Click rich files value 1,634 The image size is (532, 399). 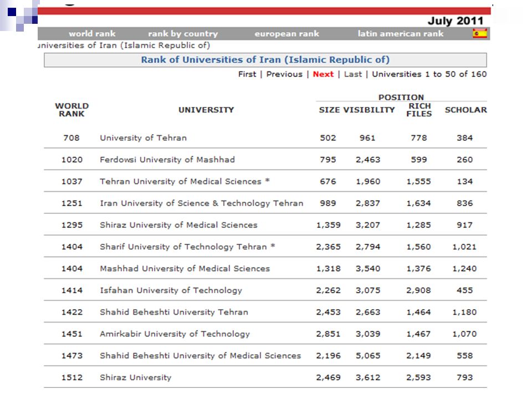[419, 203]
